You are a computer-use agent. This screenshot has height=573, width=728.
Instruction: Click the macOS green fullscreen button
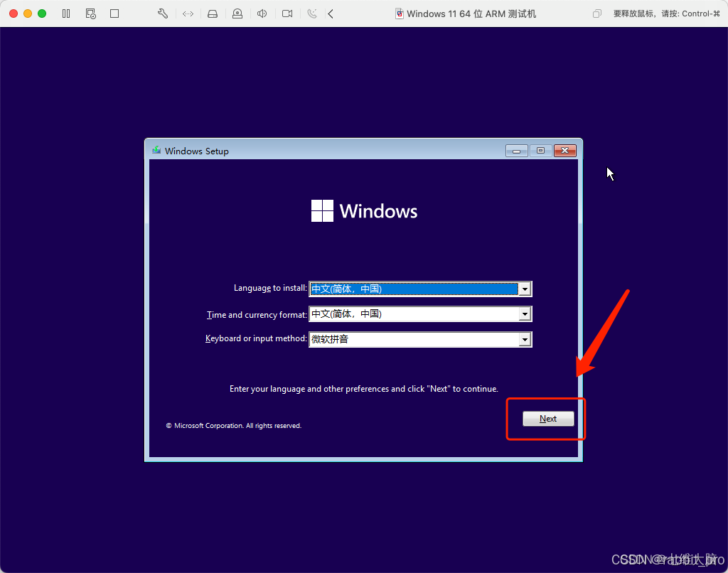(x=42, y=14)
